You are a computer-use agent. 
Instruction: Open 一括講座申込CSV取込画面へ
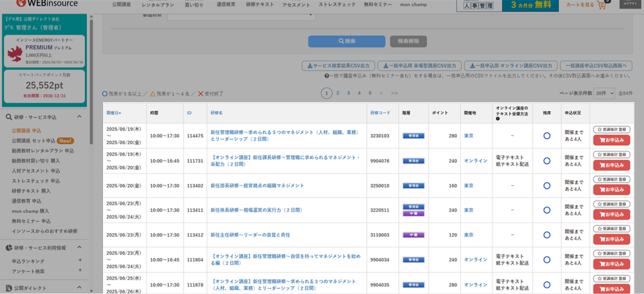click(x=596, y=65)
